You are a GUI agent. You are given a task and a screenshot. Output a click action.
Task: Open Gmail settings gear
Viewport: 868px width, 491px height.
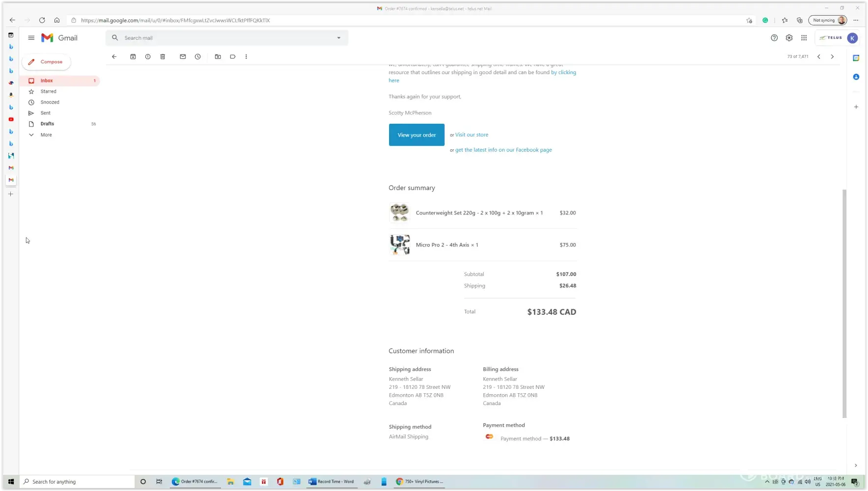coord(789,38)
